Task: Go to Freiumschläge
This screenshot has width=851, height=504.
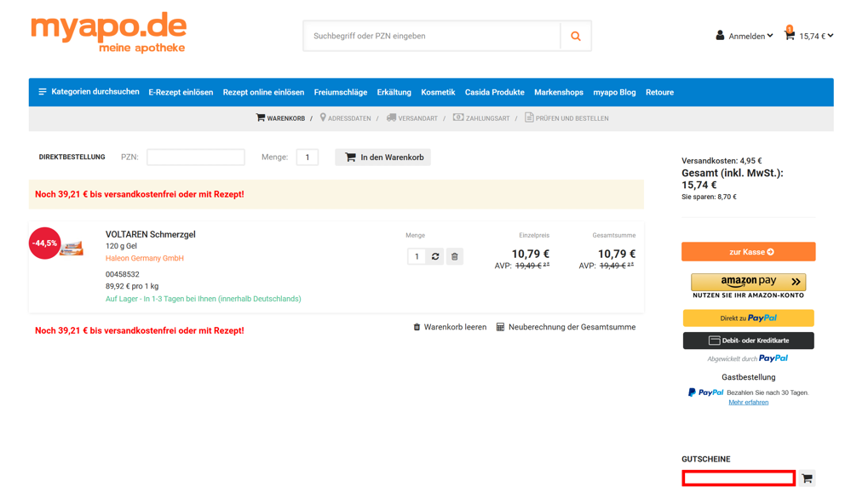Action: pos(340,92)
